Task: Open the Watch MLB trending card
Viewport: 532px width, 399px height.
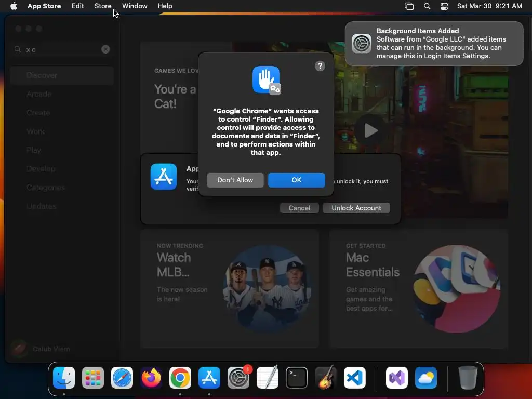Action: click(230, 288)
